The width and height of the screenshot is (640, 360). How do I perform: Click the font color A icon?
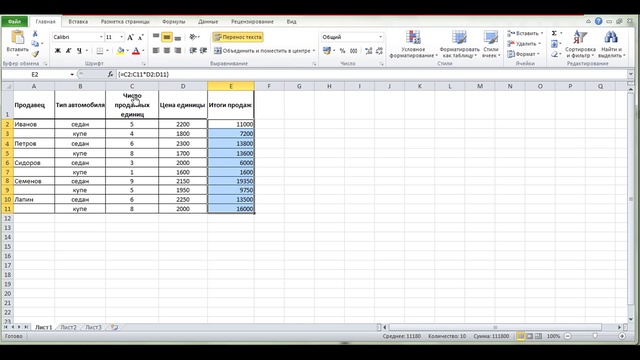click(x=136, y=51)
